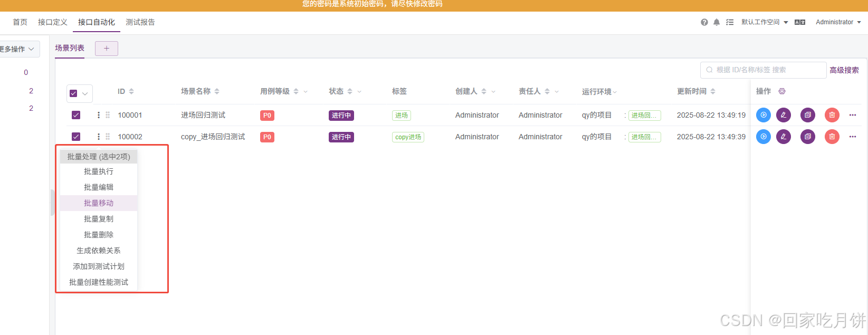The height and width of the screenshot is (335, 868).
Task: Sort by 更新时间 column arrows
Action: pyautogui.click(x=713, y=91)
